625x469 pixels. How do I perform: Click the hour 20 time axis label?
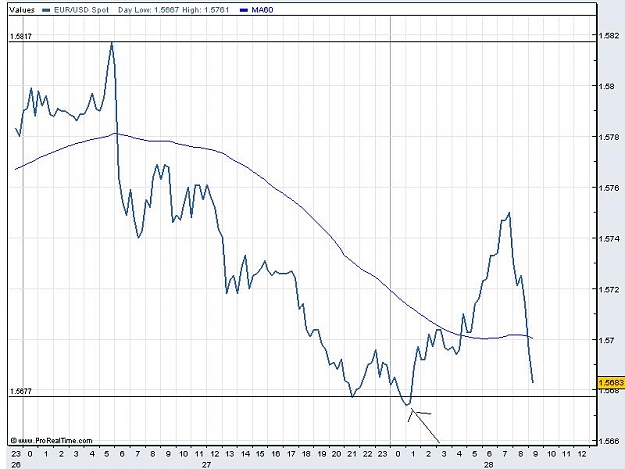336,454
